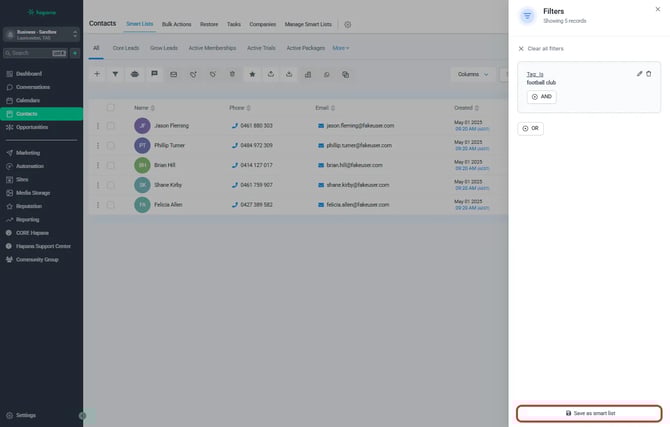Switch to the Bulk Actions tab

point(176,23)
